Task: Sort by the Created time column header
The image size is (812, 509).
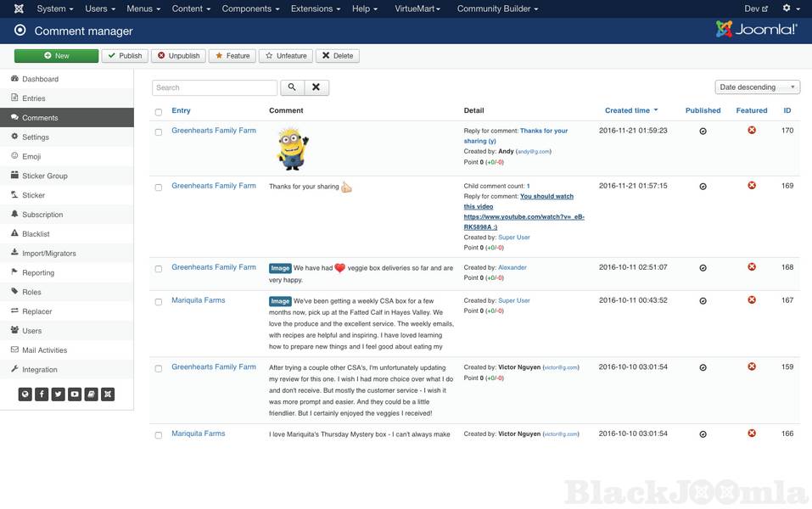Action: click(x=627, y=110)
